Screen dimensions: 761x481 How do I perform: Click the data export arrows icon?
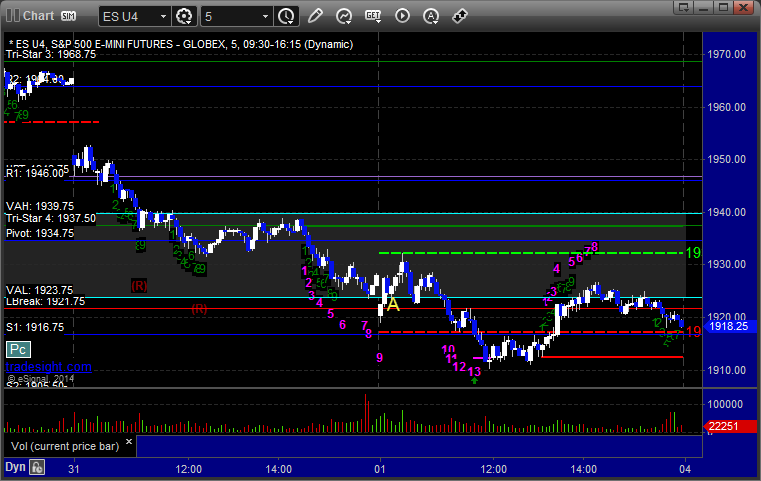click(460, 16)
